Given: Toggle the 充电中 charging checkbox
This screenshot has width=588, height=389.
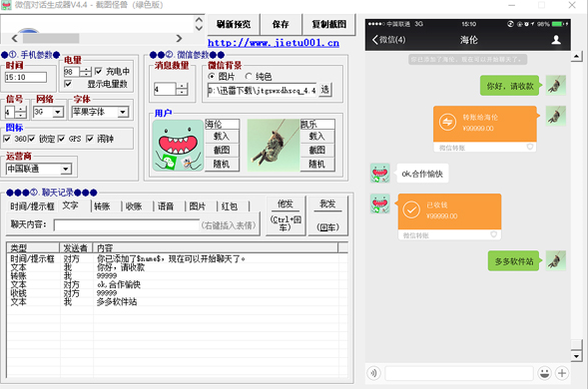Looking at the screenshot, I should tap(98, 71).
